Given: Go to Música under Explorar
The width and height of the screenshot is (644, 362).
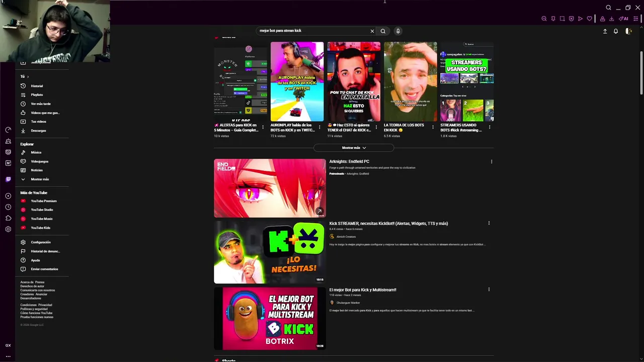Looking at the screenshot, I should pyautogui.click(x=35, y=152).
